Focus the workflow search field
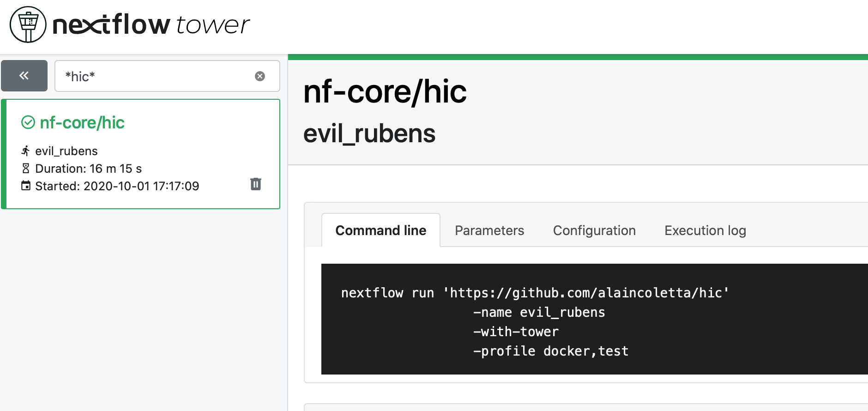This screenshot has width=868, height=411. coord(157,76)
